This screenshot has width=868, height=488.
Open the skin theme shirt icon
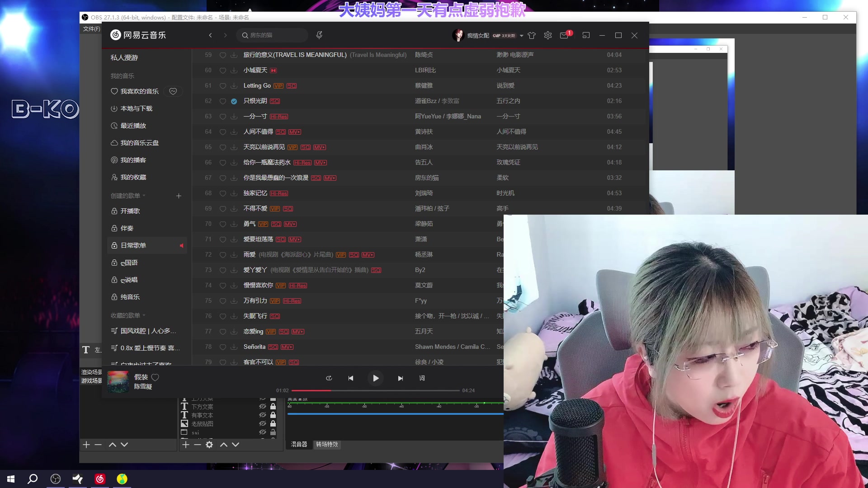pyautogui.click(x=532, y=35)
